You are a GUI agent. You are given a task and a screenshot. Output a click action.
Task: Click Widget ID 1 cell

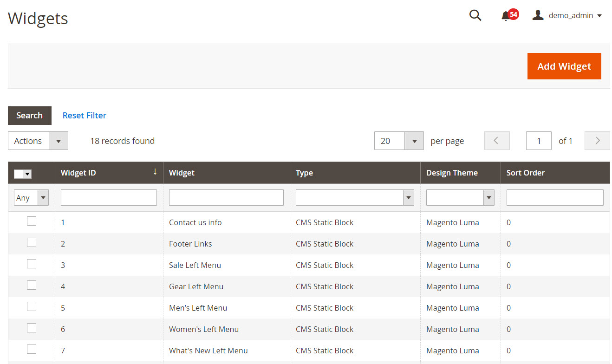[x=109, y=222]
